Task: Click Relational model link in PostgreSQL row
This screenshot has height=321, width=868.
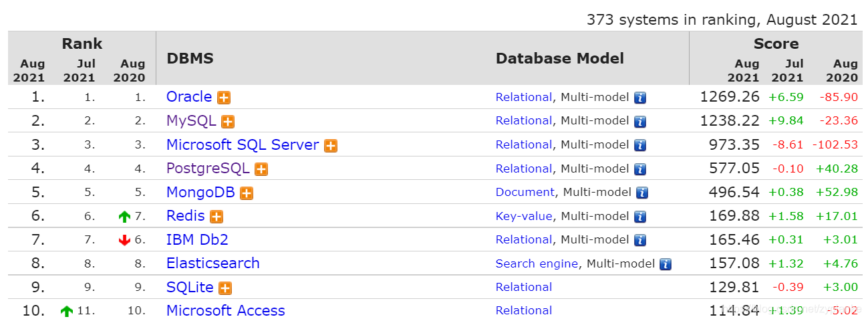Action: (524, 169)
